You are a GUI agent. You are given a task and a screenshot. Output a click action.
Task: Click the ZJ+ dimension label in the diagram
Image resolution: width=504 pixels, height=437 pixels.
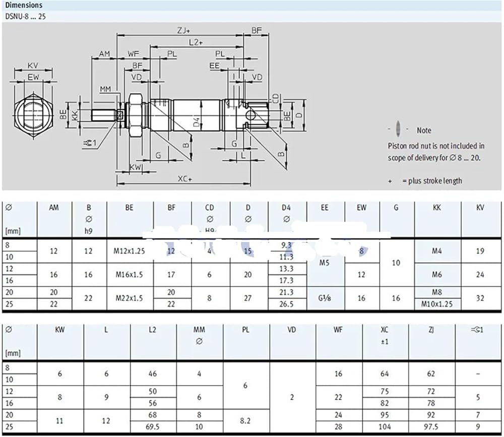pyautogui.click(x=182, y=31)
